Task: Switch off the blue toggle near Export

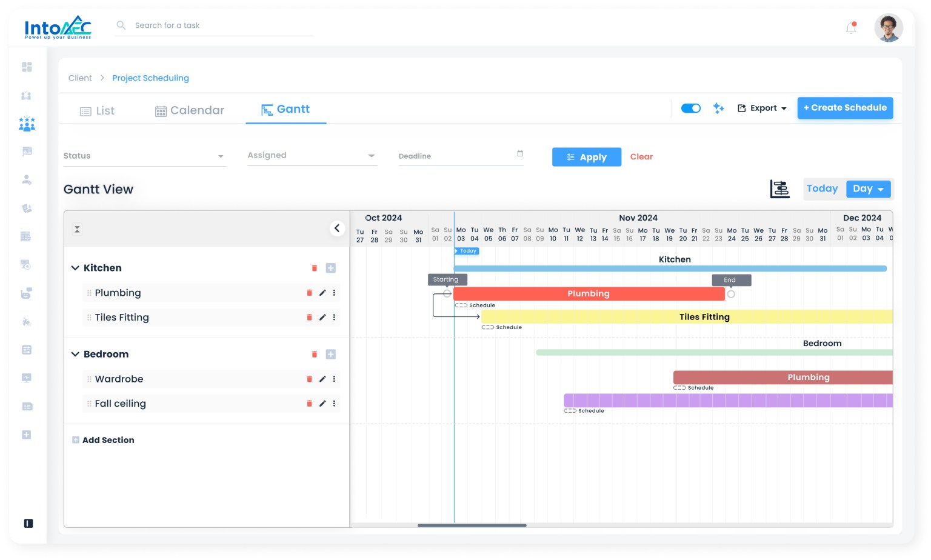Action: 690,108
